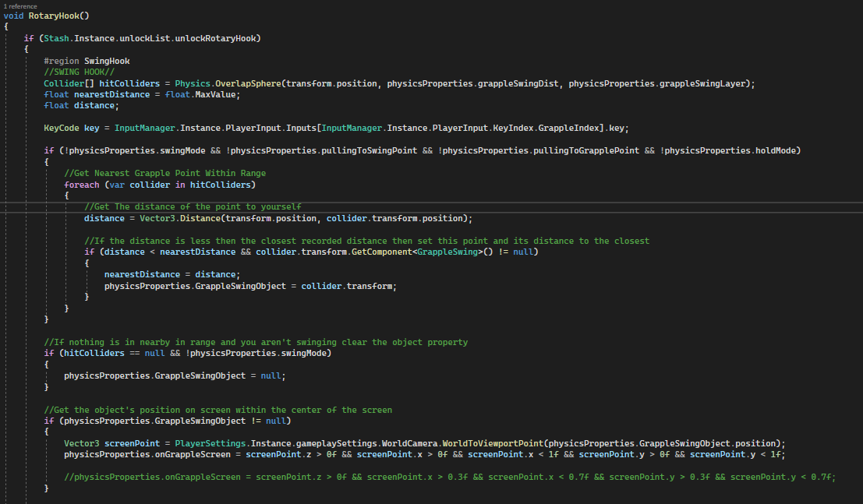Click WorldCamera in the screenPoint assignment
The image size is (863, 504).
pos(409,443)
